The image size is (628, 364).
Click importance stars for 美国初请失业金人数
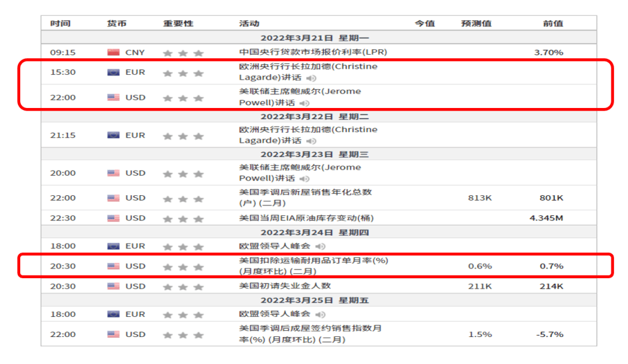(x=183, y=287)
